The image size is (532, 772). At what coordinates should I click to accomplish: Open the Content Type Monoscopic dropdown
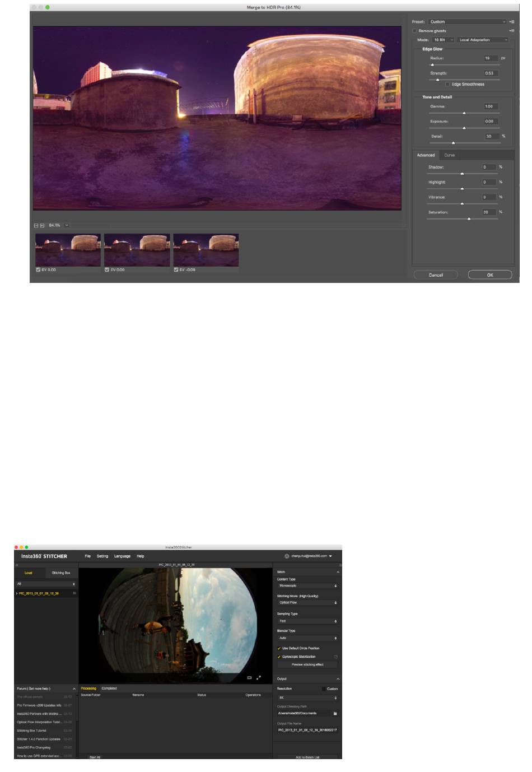[307, 585]
